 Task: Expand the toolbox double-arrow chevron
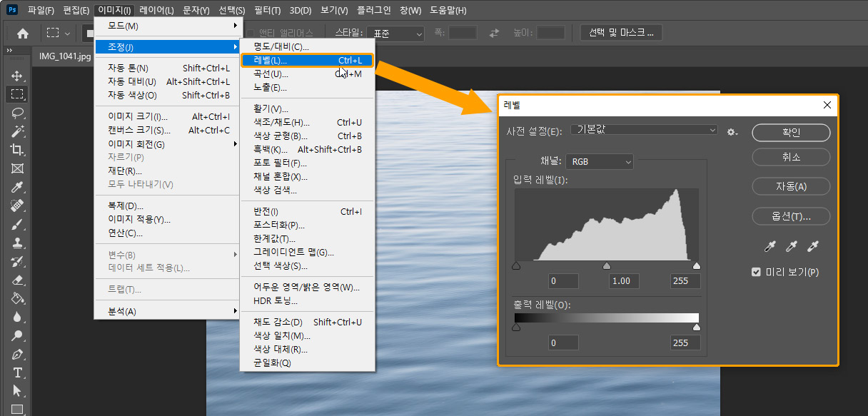(x=10, y=51)
